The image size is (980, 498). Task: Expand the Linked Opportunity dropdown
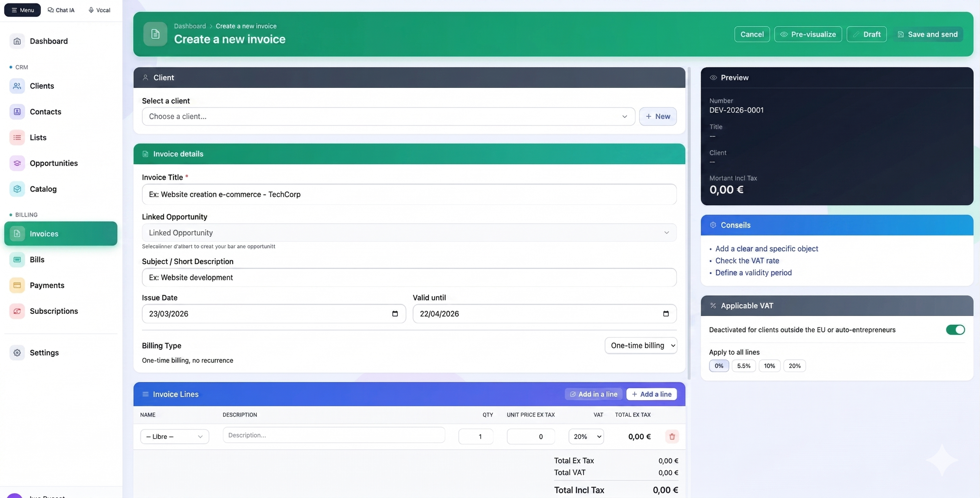pos(409,232)
